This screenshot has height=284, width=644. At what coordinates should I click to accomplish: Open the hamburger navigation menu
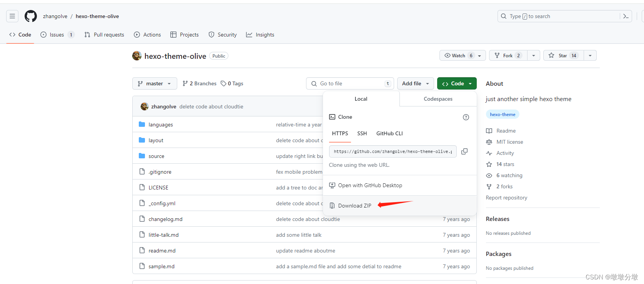point(12,16)
